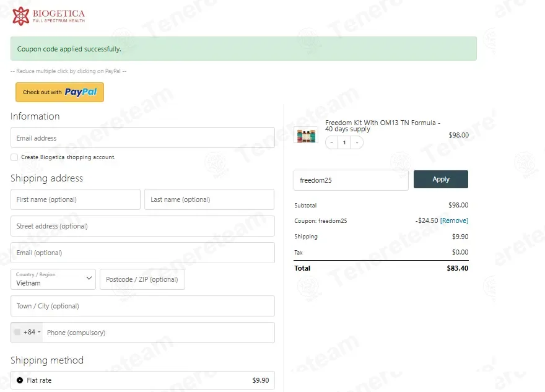Open the Country / Region dropdown

coord(53,279)
